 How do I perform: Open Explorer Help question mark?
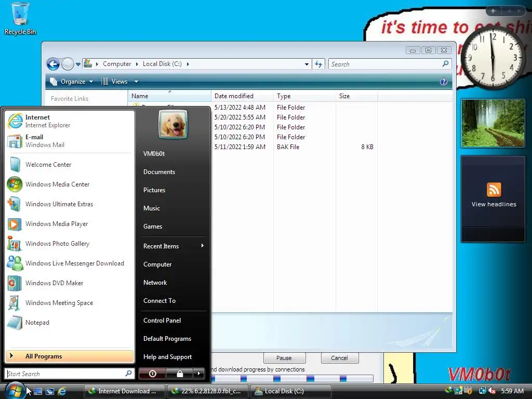pos(444,82)
